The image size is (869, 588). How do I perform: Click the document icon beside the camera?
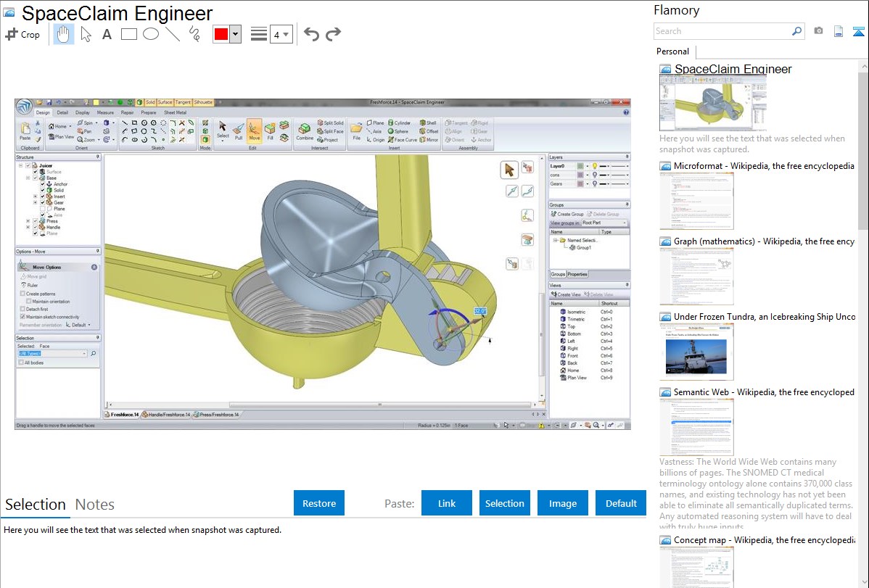[839, 31]
